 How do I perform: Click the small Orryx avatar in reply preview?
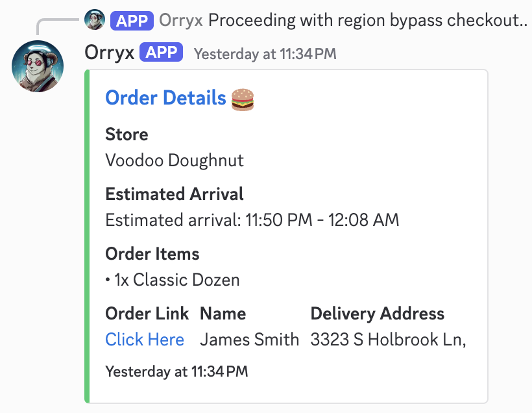95,20
